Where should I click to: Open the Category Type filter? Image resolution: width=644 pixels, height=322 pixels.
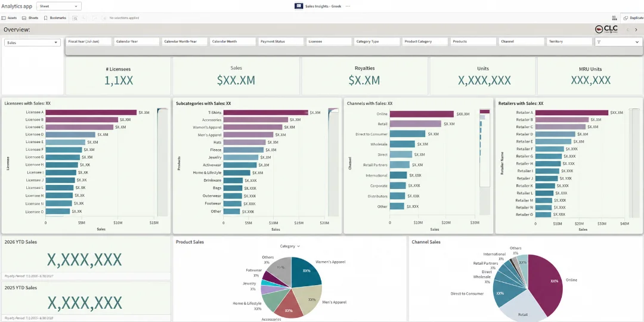pos(377,42)
